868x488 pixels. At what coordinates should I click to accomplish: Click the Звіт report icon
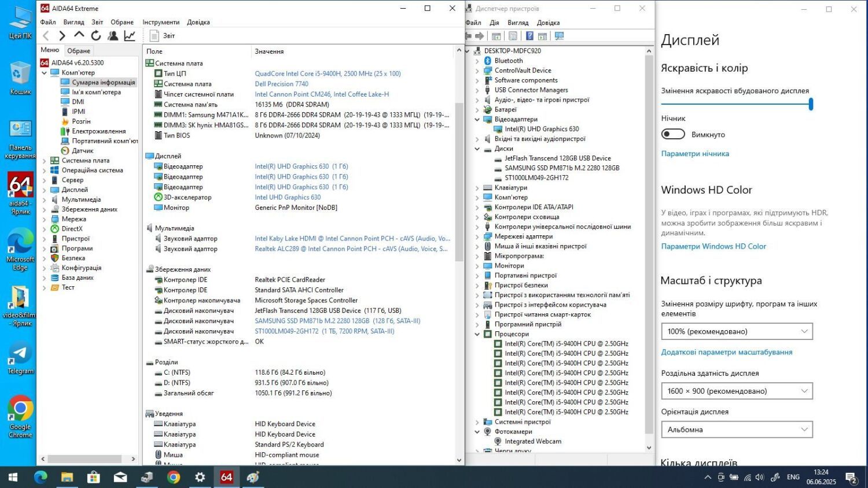(x=155, y=36)
